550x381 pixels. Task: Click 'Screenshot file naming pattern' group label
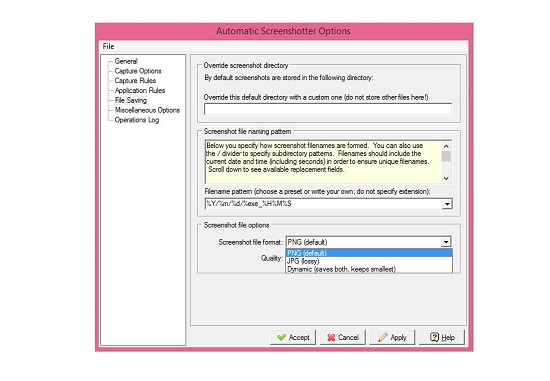coord(247,132)
